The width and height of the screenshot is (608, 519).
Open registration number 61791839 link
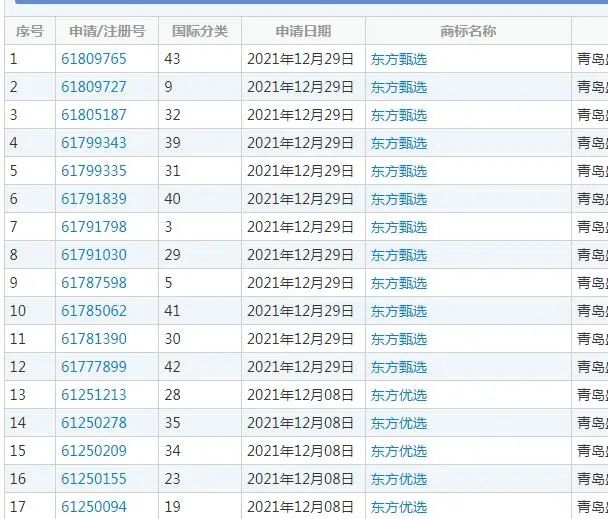point(94,199)
